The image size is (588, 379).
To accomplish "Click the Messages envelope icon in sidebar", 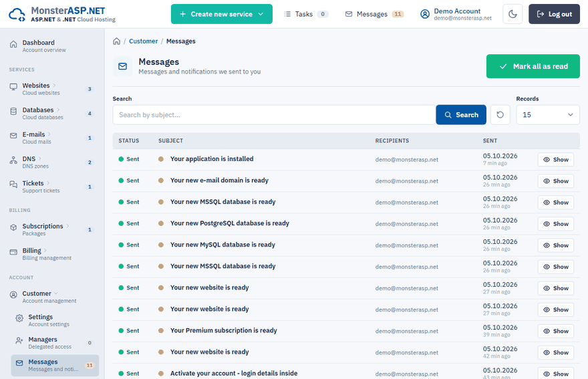I will (x=19, y=363).
